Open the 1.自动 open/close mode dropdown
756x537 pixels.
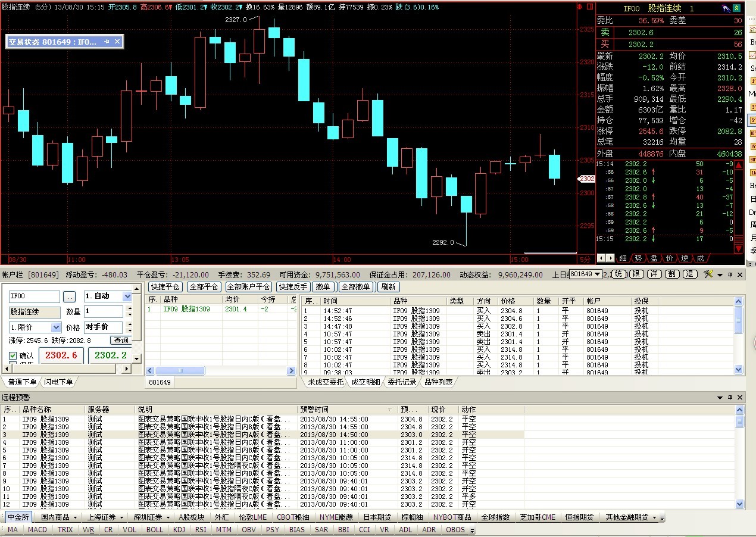[127, 296]
